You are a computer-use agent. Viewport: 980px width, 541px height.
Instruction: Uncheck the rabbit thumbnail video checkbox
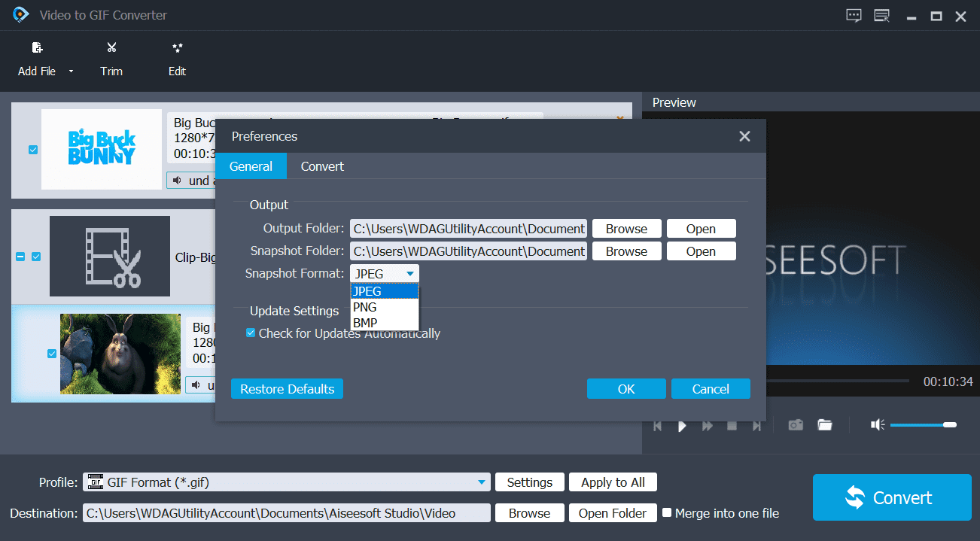coord(52,354)
